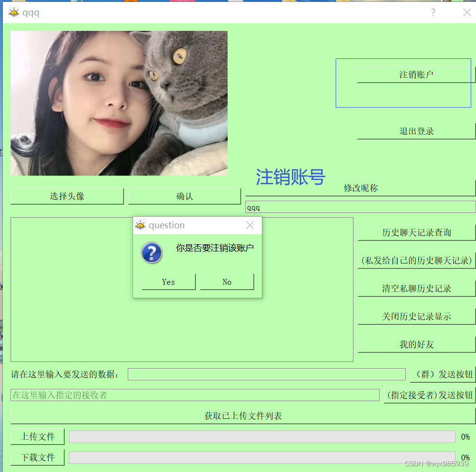Click (私发给自己的历史聊天记录) button
Screen dimensions: 476x472
(417, 261)
